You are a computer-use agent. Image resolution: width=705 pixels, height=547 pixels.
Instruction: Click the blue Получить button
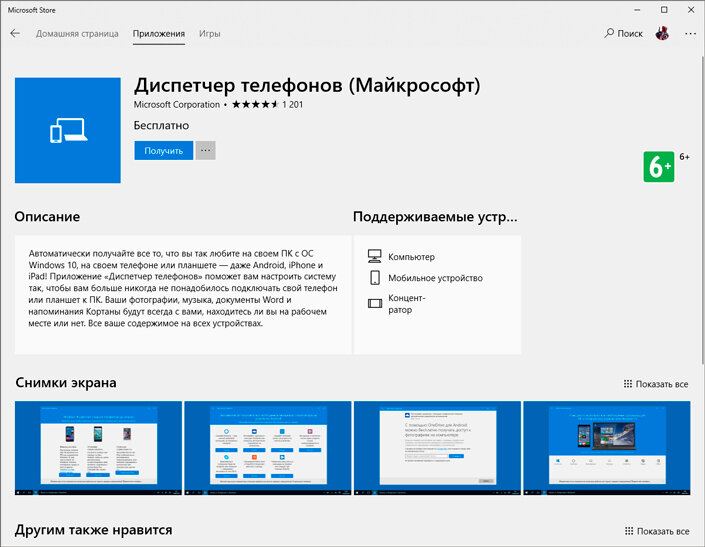[x=164, y=151]
